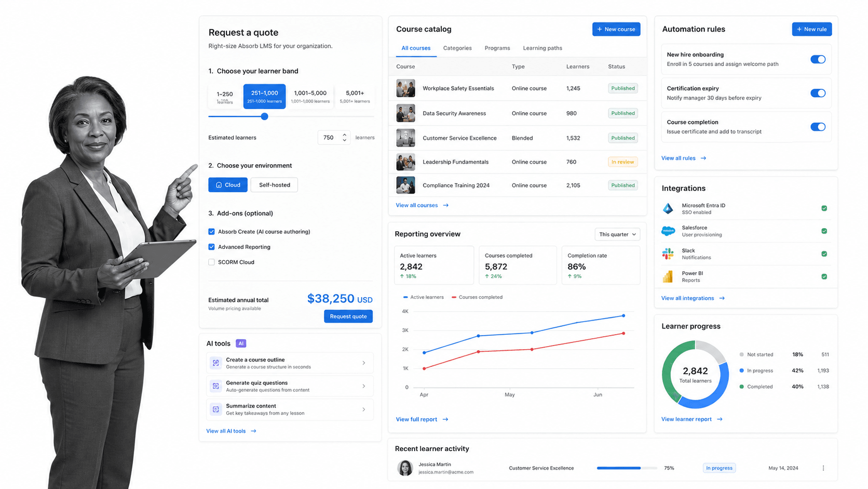The image size is (868, 489).
Task: Select the Cloud environment option
Action: pos(228,185)
